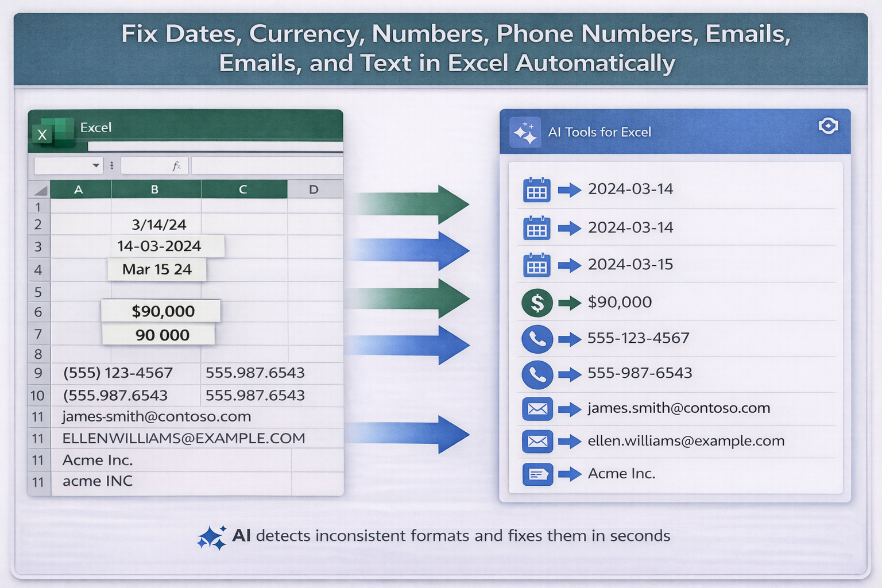
Task: Select the cell containing acme INC
Action: pos(96,481)
